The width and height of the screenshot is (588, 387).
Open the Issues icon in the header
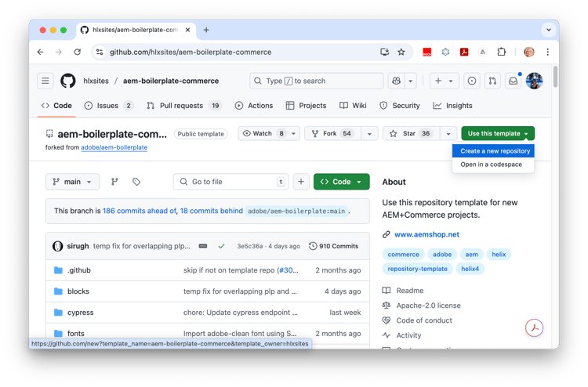[x=472, y=81]
